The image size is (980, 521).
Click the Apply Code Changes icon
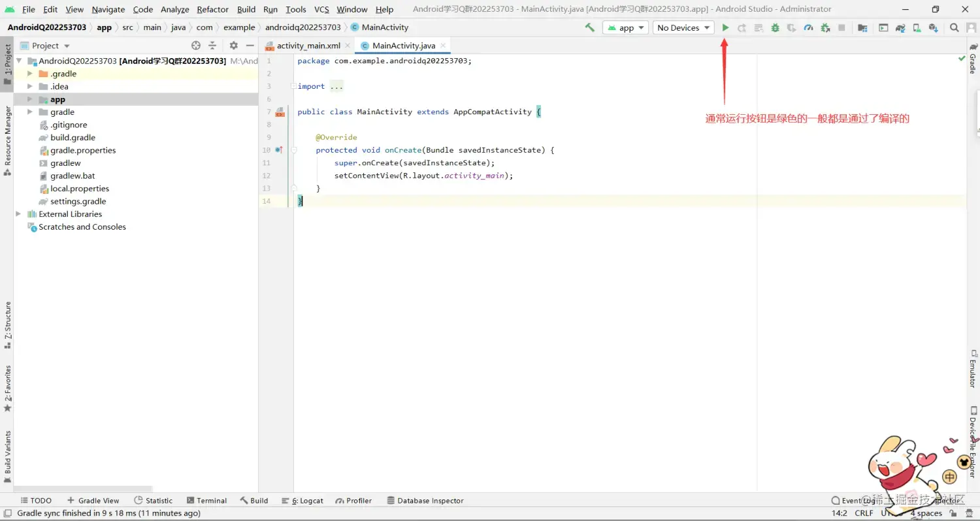(759, 27)
